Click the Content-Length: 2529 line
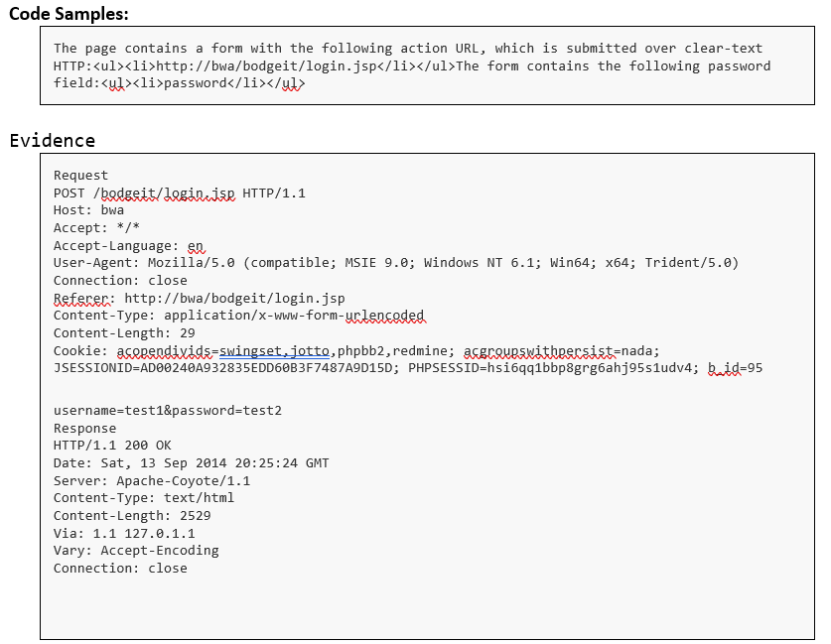The width and height of the screenshot is (831, 644). (x=132, y=516)
